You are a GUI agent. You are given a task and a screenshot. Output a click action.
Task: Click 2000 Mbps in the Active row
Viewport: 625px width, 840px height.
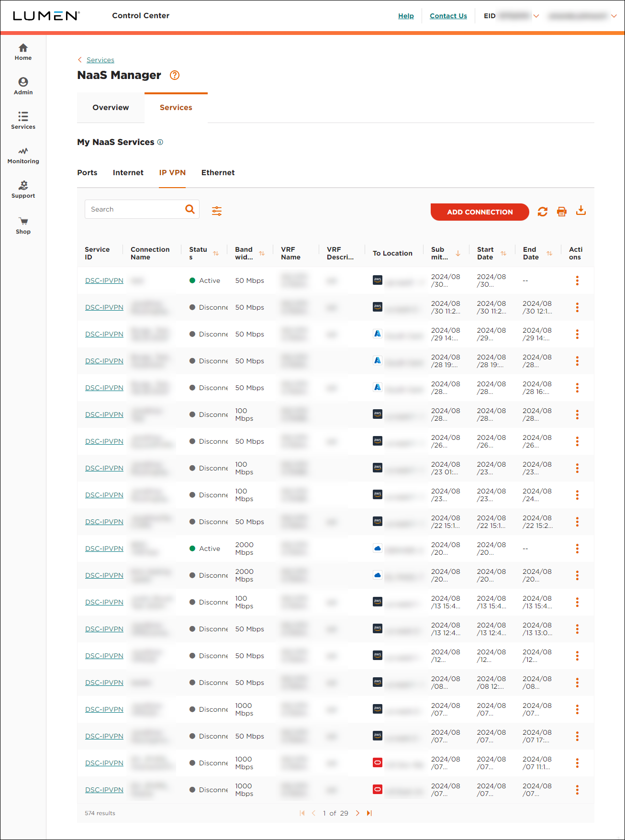(x=244, y=549)
